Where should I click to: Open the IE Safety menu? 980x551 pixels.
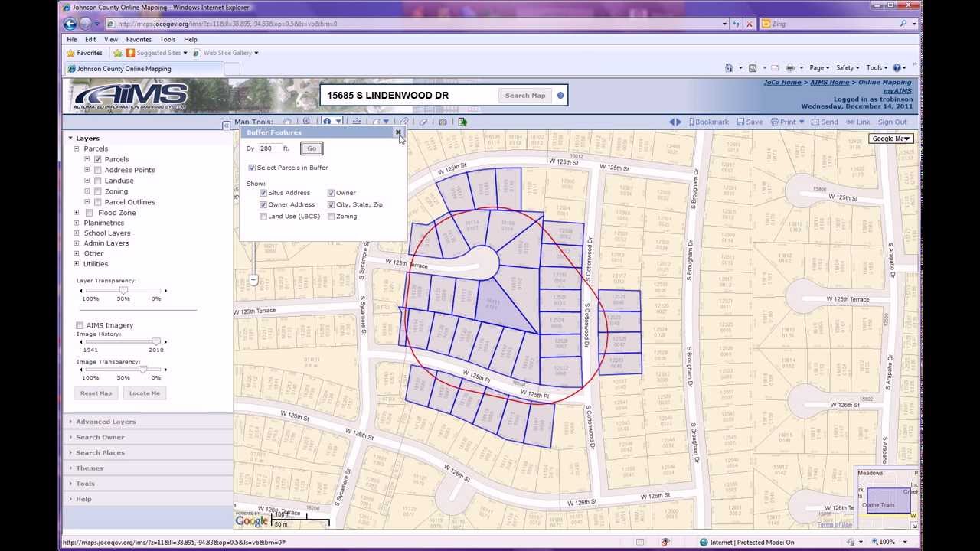click(x=848, y=68)
